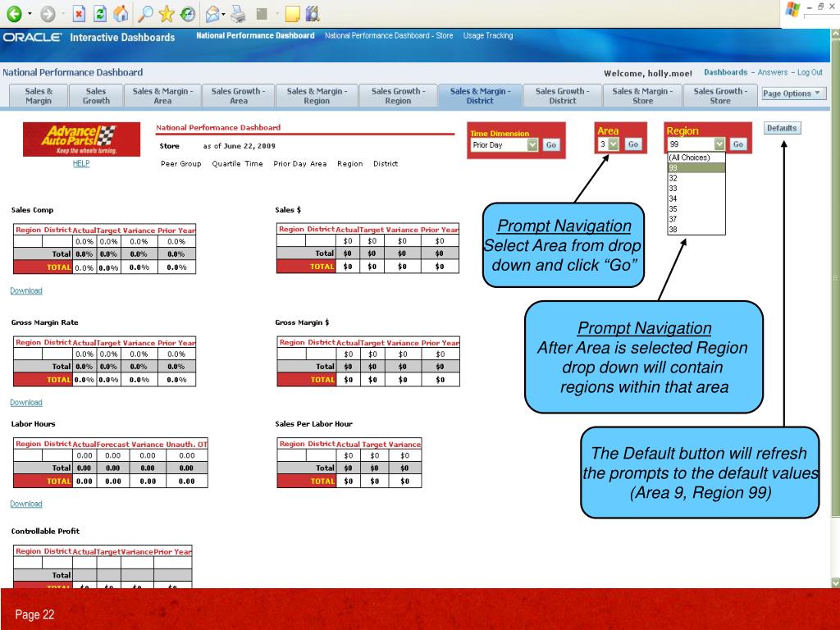
Task: Click the Peer Group label
Action: click(181, 164)
